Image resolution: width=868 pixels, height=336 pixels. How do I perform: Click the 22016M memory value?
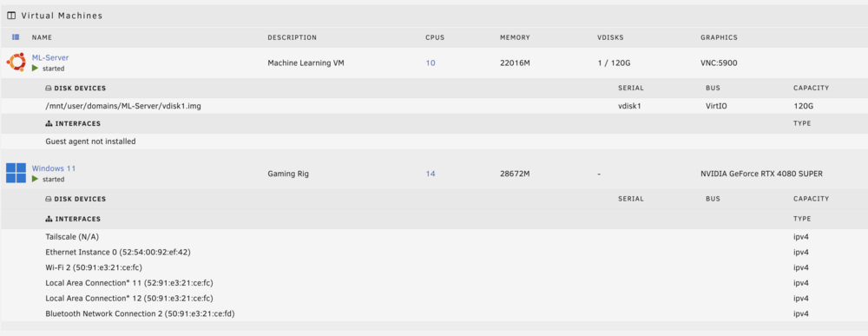pos(515,63)
